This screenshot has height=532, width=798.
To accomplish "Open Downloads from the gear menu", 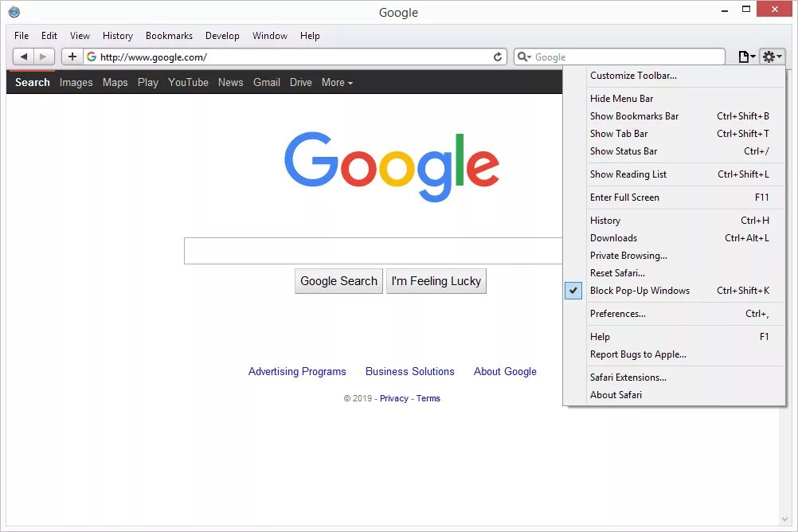I will pyautogui.click(x=675, y=238).
